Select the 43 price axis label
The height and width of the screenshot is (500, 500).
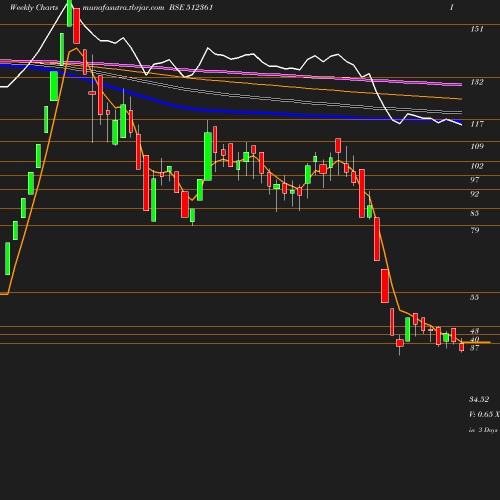click(475, 331)
